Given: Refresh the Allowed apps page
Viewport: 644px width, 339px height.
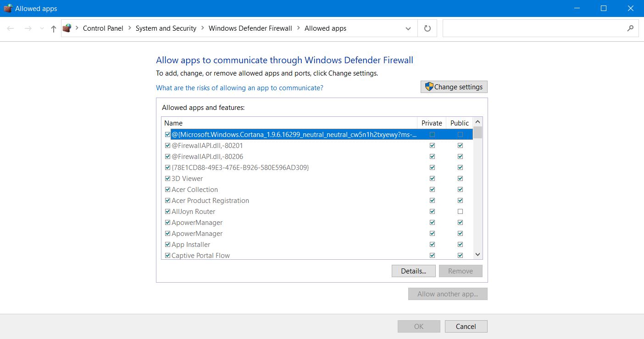Looking at the screenshot, I should pos(427,28).
